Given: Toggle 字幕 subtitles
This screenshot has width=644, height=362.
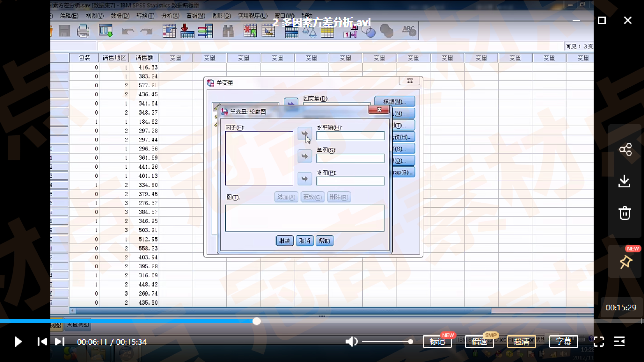Looking at the screenshot, I should (x=563, y=342).
